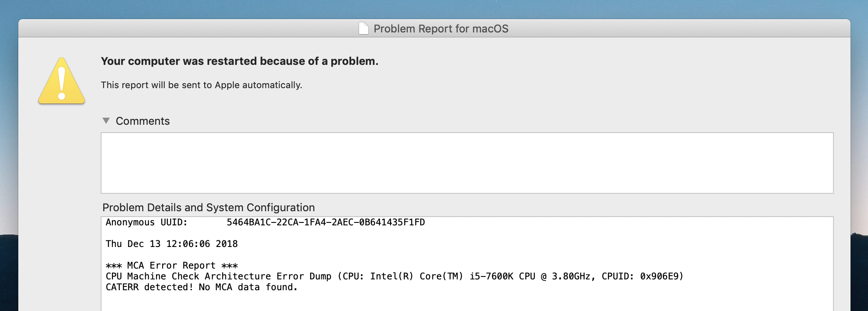Click the Problem Report for macOS window title
The width and height of the screenshot is (868, 311).
[x=441, y=29]
